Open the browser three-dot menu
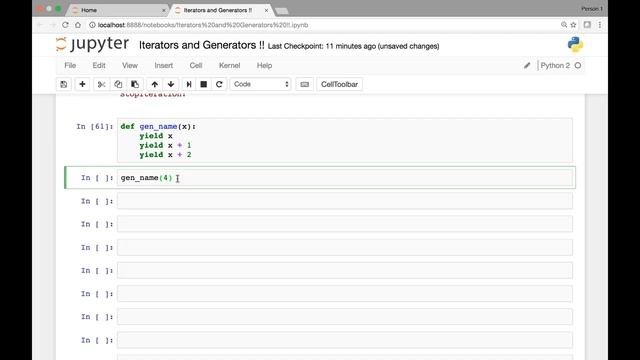640x360 pixels. (600, 25)
